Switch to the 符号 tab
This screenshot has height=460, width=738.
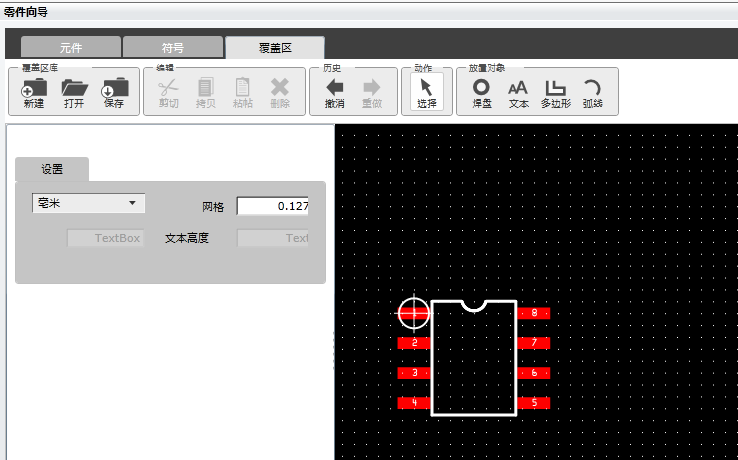click(173, 48)
